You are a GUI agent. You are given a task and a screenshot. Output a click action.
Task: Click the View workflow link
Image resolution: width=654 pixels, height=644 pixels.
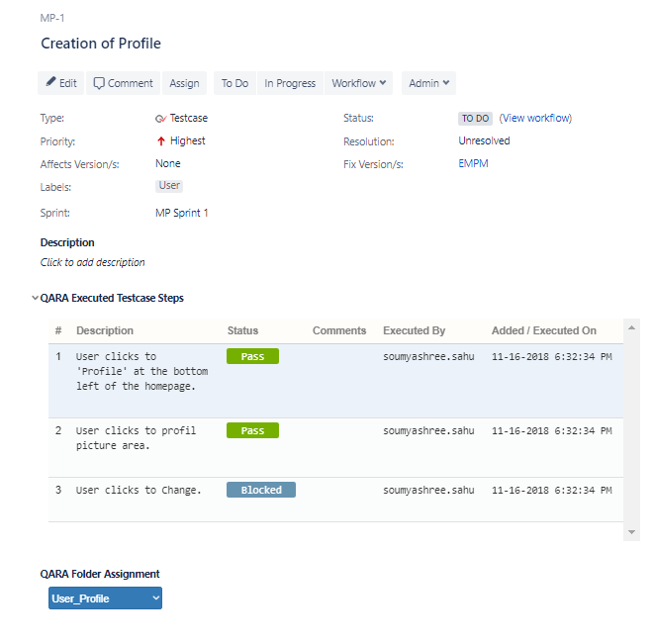pos(535,118)
